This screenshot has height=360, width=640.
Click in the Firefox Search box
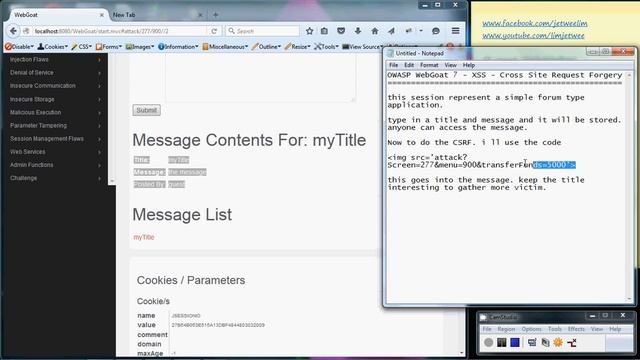click(x=262, y=31)
